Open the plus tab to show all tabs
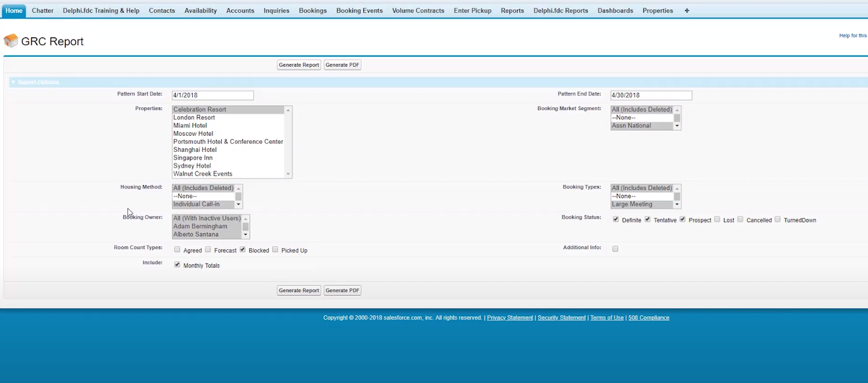This screenshot has height=383, width=868. 687,11
